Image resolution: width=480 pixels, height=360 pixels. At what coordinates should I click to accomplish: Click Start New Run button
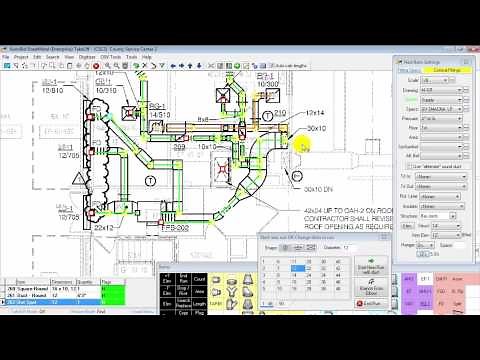371,266
